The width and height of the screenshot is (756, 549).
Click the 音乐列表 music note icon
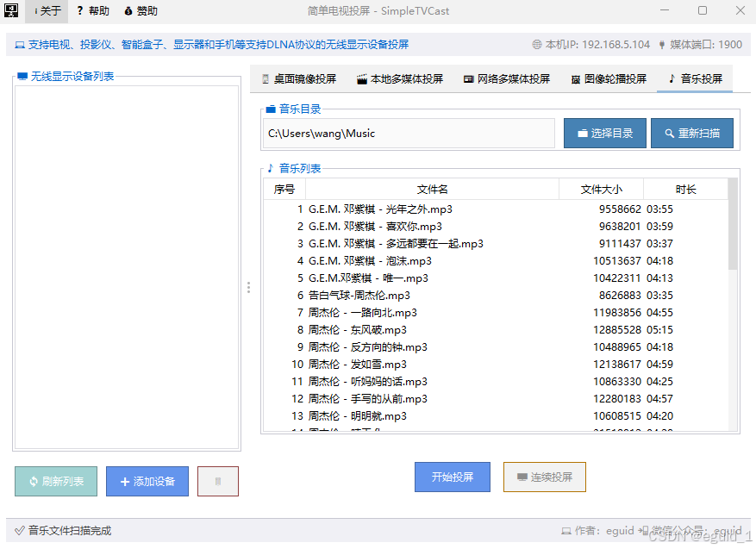pyautogui.click(x=271, y=168)
